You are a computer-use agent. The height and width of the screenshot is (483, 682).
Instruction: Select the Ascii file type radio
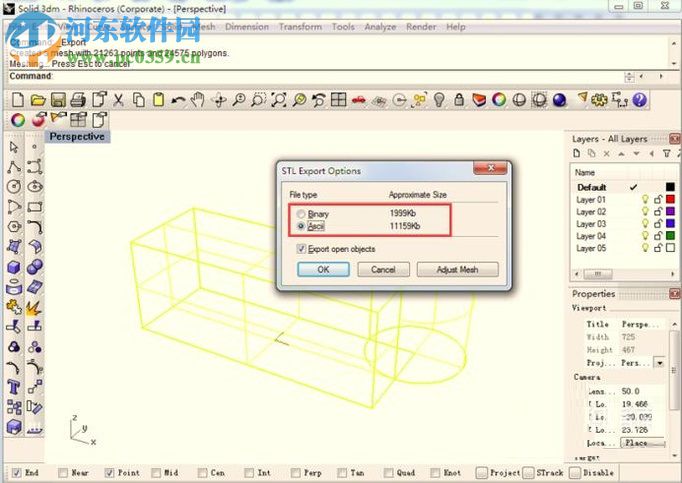tap(301, 226)
